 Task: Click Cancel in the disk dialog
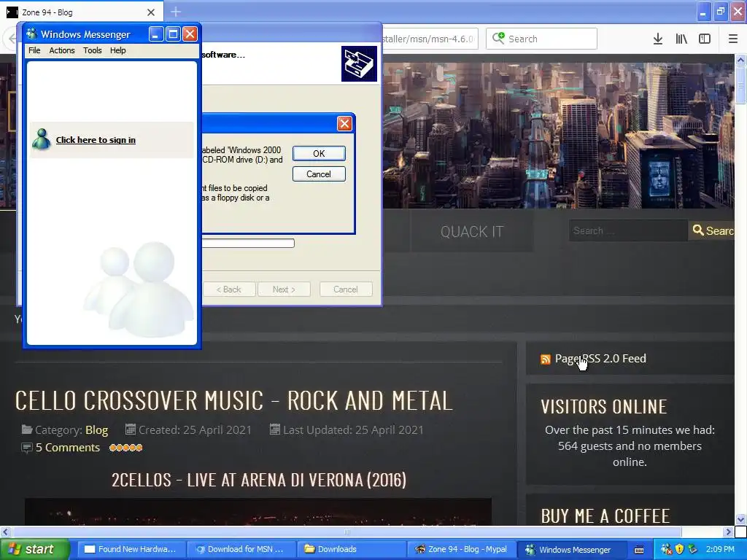319,174
